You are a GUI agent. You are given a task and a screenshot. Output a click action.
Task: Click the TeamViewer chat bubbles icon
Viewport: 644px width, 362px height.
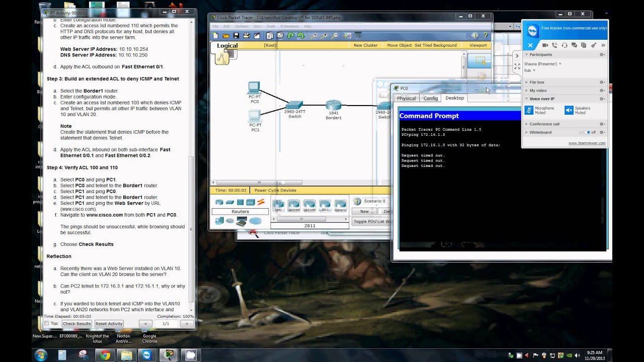coord(574,45)
